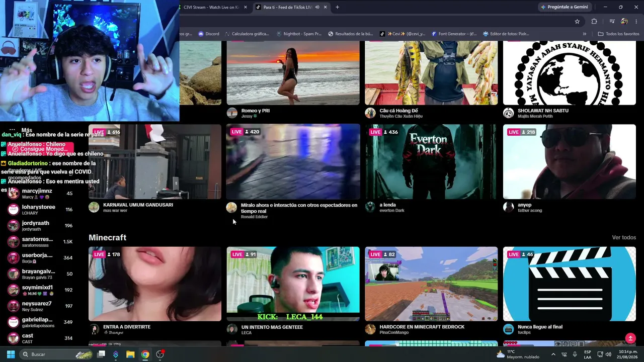Viewport: 644px width, 362px height.
Task: Click the everton Dark profile avatar
Action: point(370,208)
